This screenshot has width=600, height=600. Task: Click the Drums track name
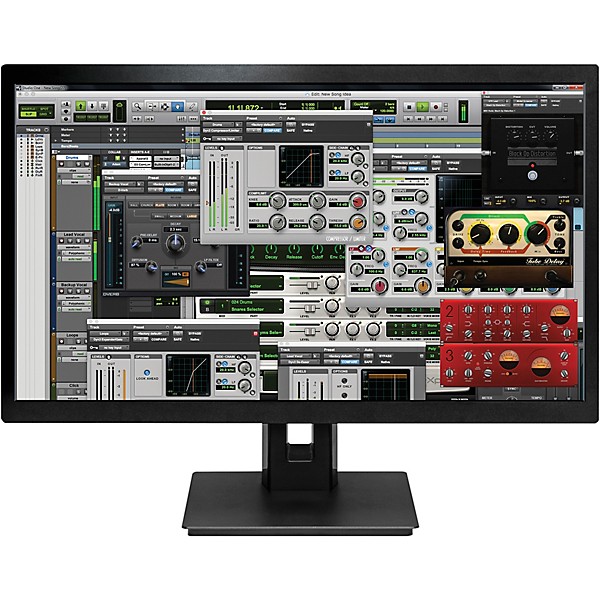tap(72, 158)
